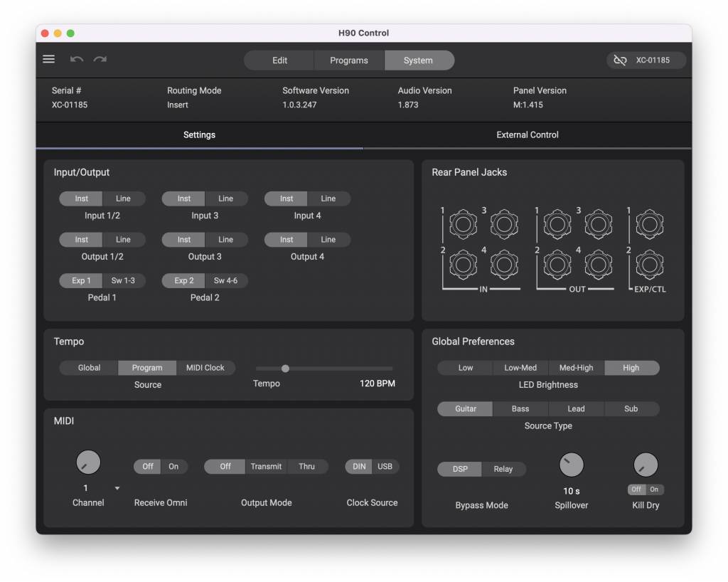Open the Programs view
The width and height of the screenshot is (728, 582).
pyautogui.click(x=348, y=60)
